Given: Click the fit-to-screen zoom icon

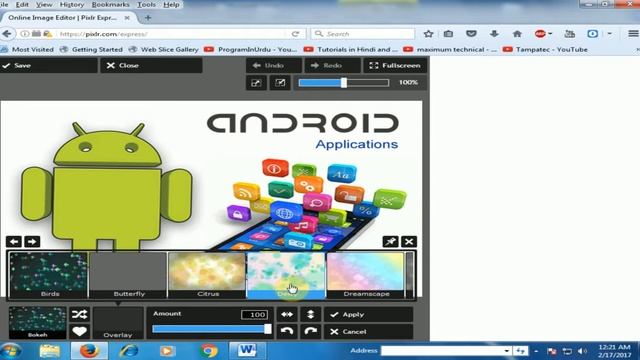Looking at the screenshot, I should point(256,83).
